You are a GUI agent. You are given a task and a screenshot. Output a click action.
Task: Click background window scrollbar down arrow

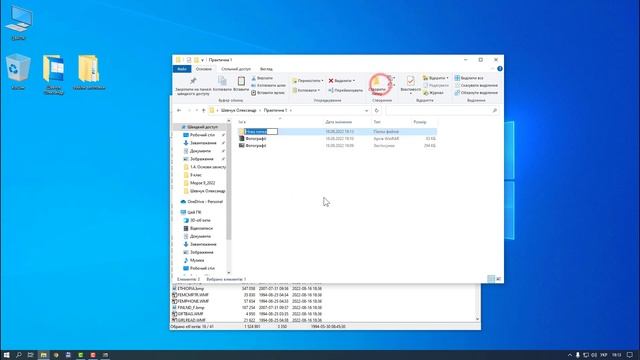click(x=478, y=319)
